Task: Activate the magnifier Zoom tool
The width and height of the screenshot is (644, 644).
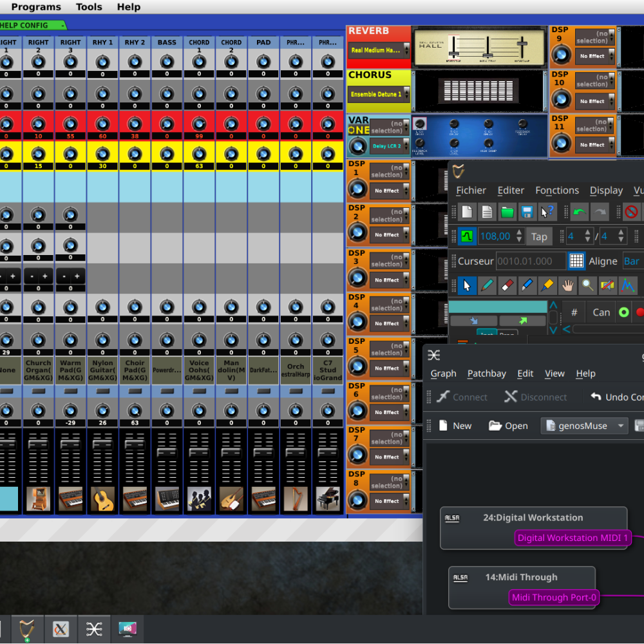Action: 587,285
